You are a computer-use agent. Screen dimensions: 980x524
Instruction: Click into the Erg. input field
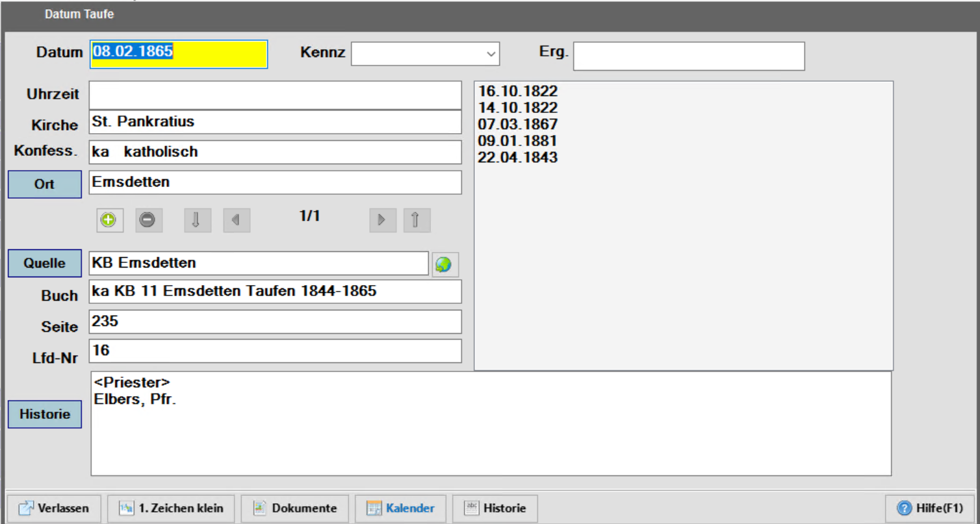point(689,56)
